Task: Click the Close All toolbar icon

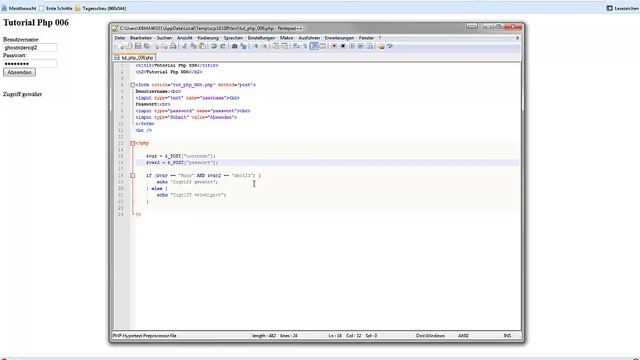Action: click(x=164, y=46)
